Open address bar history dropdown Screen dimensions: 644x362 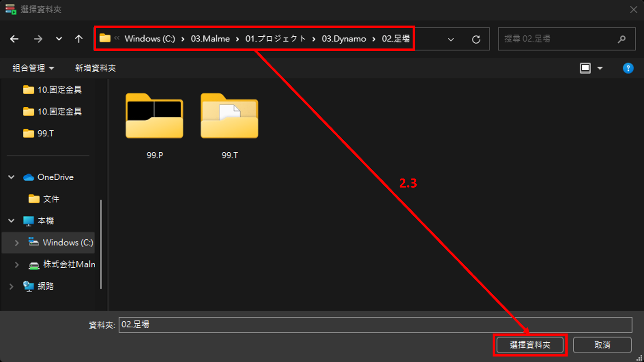451,39
